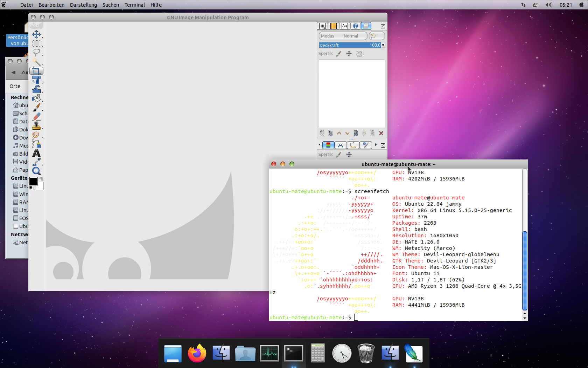This screenshot has width=588, height=368.
Task: Open the Hilfe menu
Action: point(156,5)
